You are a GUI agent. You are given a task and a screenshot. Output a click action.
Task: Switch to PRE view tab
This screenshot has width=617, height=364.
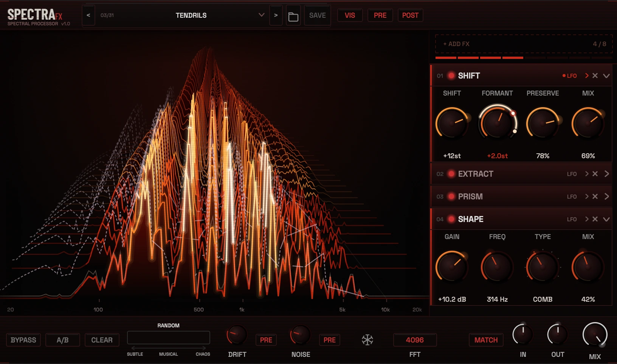380,15
